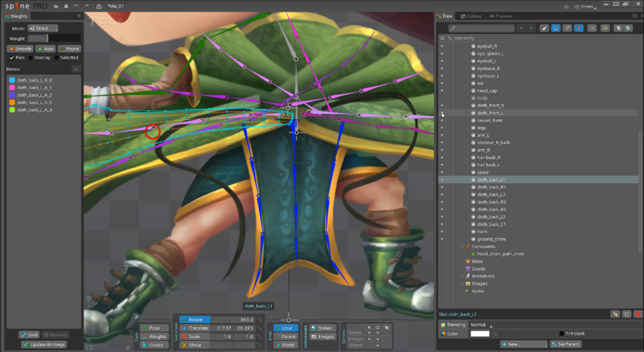Open project via folder icon in title bar
The image size is (644, 352).
56,6
